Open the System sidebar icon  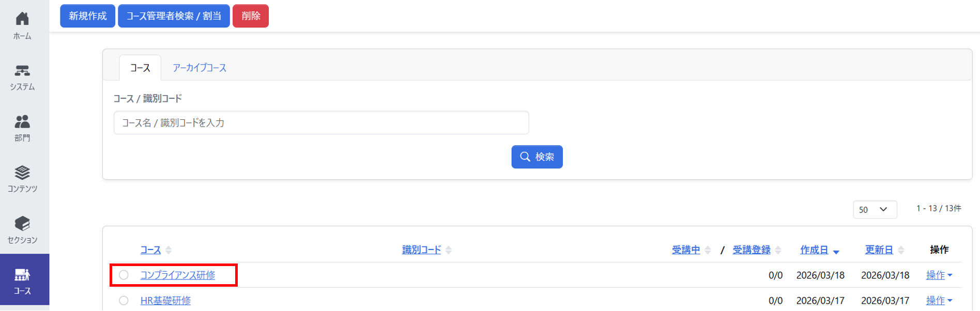coord(22,71)
